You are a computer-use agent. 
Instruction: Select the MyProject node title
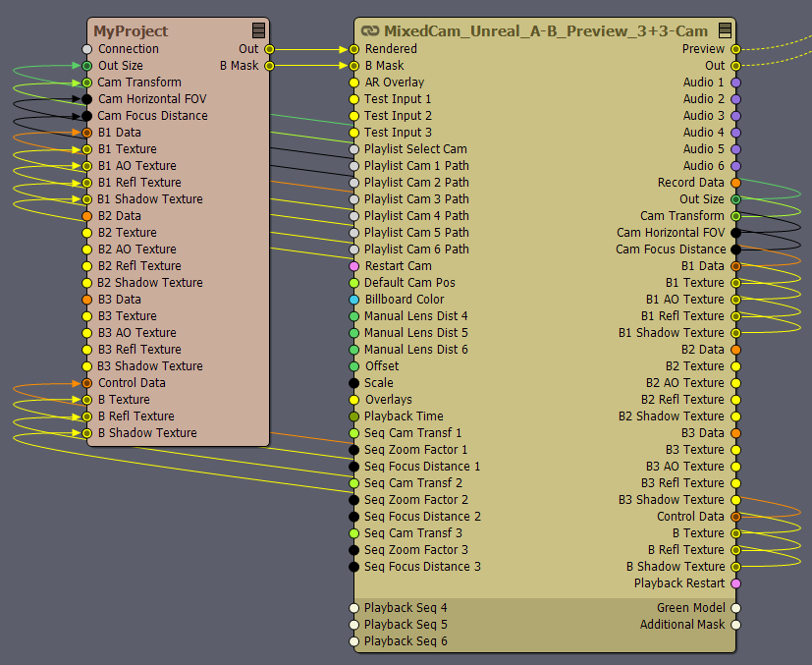pyautogui.click(x=131, y=31)
